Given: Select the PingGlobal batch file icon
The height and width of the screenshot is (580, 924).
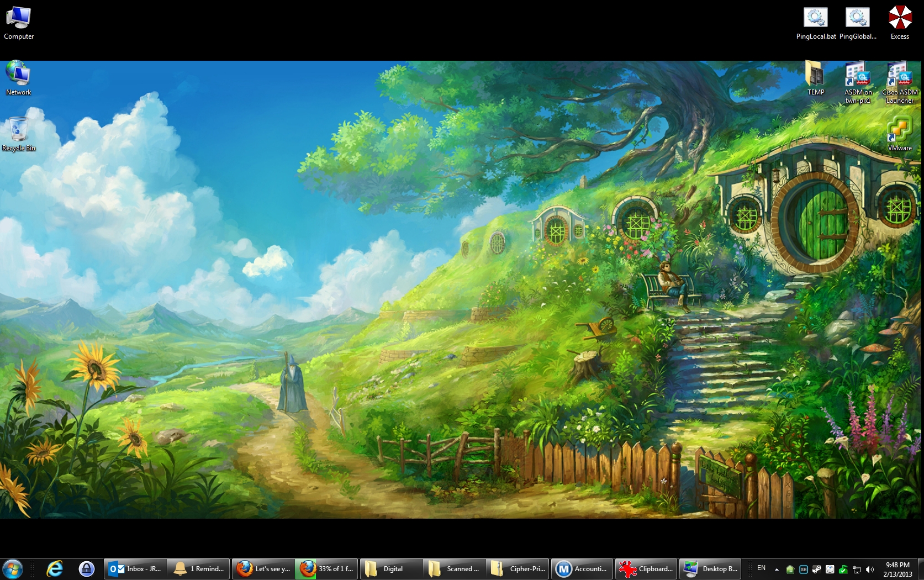Looking at the screenshot, I should click(x=858, y=23).
